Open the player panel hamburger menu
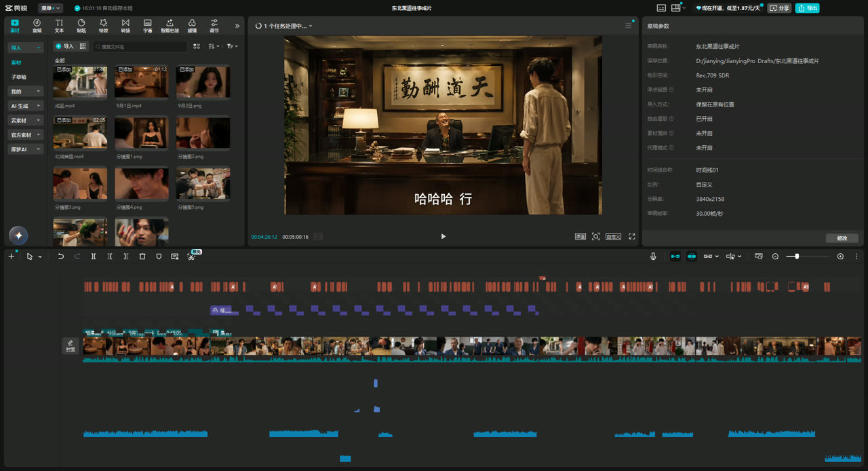Viewport: 868px width, 471px height. (629, 26)
